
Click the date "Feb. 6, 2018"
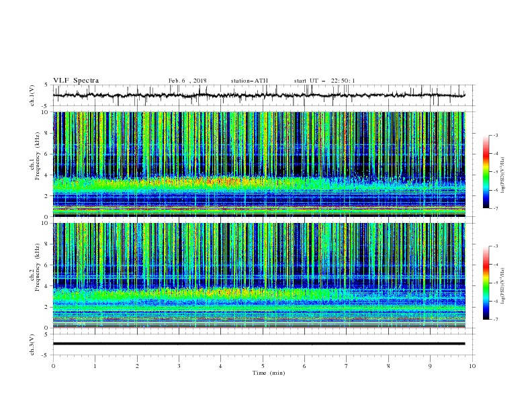coord(187,81)
